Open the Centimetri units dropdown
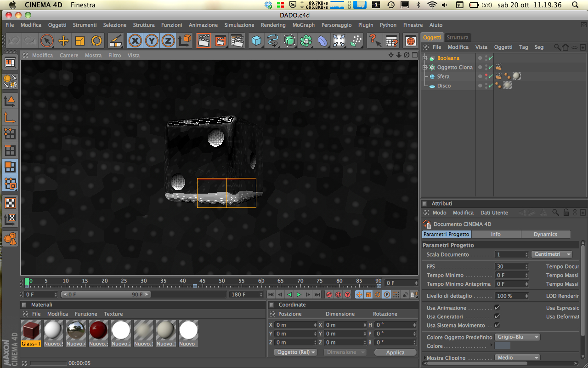 (x=552, y=254)
